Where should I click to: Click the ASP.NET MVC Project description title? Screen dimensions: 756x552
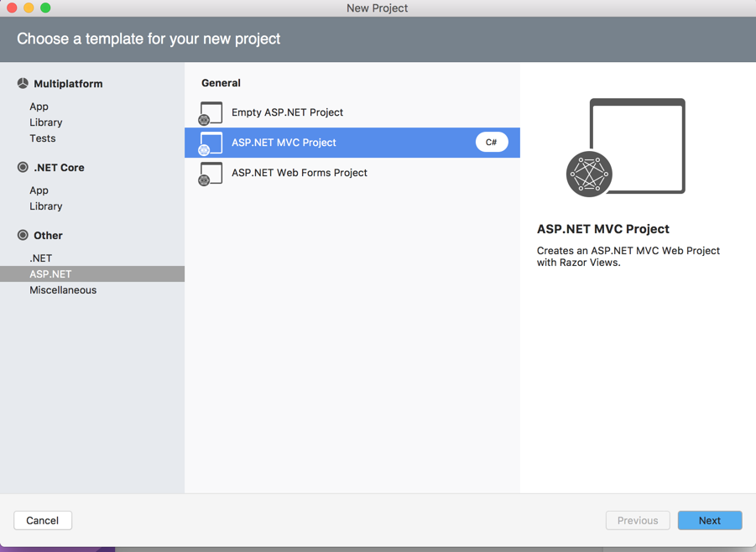[603, 229]
